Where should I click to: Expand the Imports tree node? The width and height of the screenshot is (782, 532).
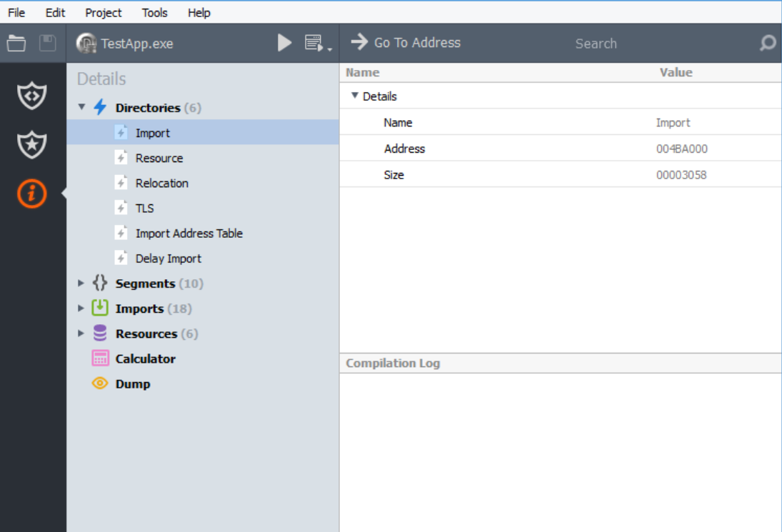click(81, 308)
